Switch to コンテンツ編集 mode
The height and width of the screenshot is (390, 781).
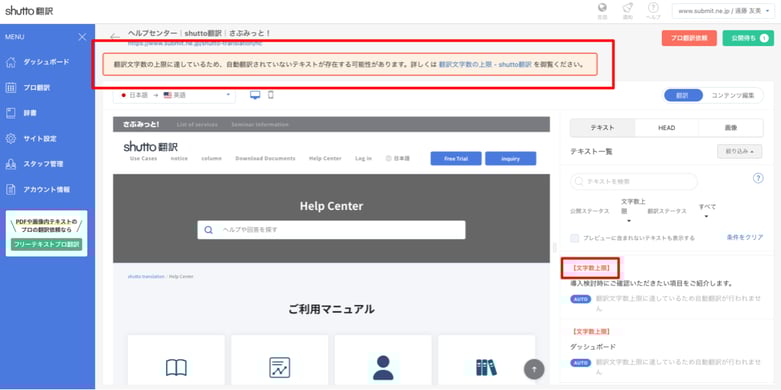(x=732, y=95)
